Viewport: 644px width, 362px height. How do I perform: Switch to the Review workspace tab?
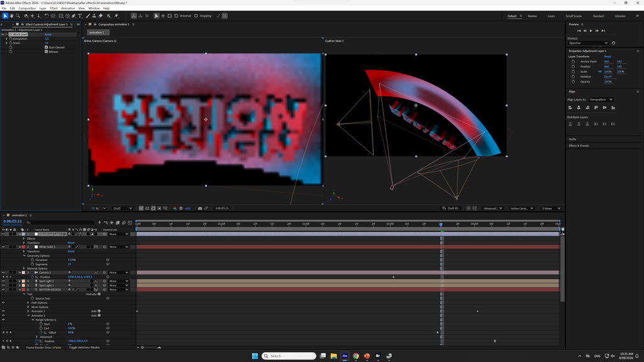(x=532, y=16)
